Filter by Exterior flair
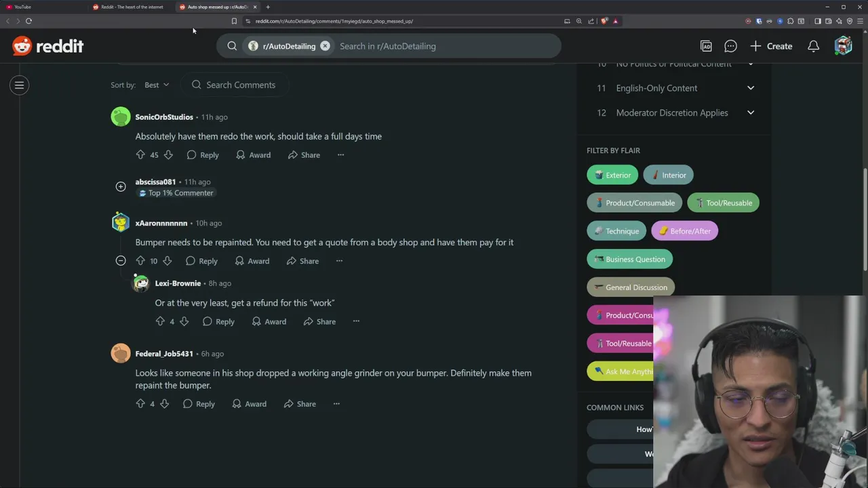868x488 pixels. click(612, 175)
